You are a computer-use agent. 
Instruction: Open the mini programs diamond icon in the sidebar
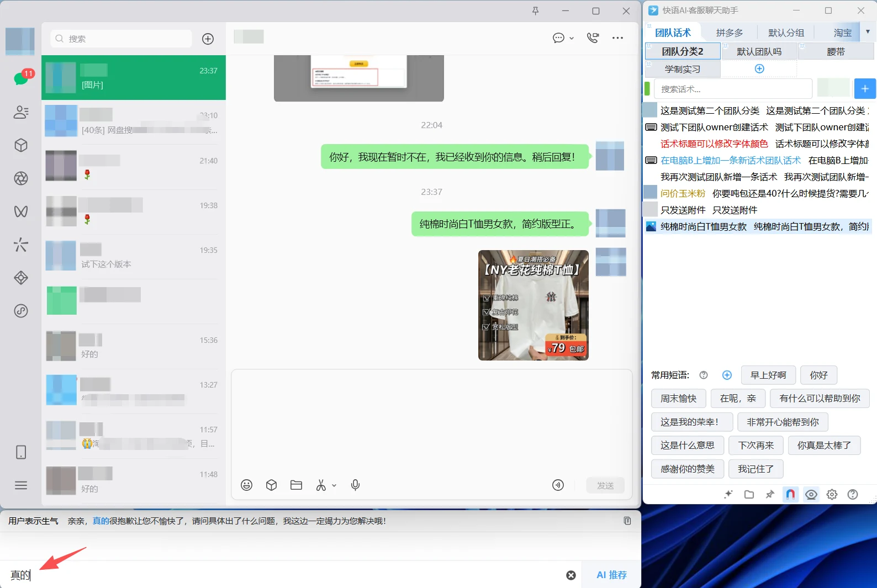coord(21,278)
